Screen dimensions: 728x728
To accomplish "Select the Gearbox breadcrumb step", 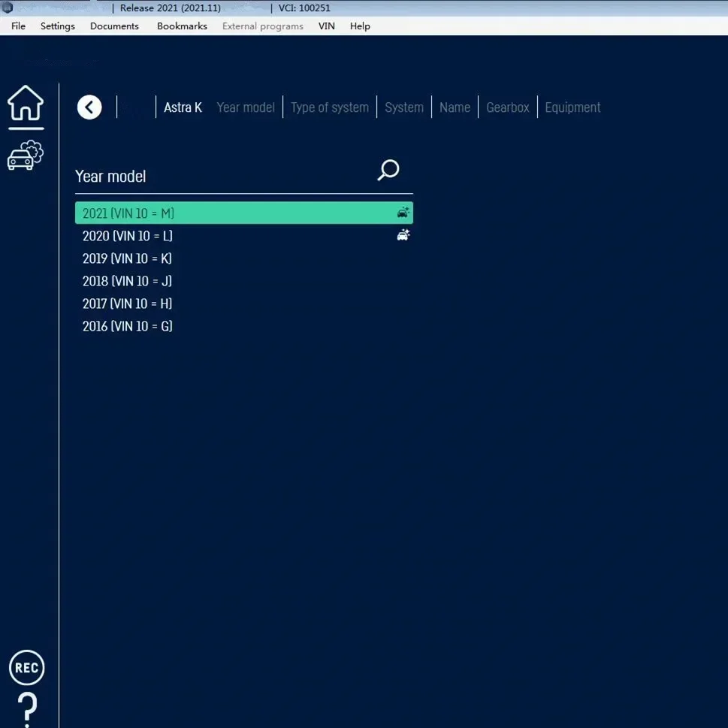I will pos(507,107).
